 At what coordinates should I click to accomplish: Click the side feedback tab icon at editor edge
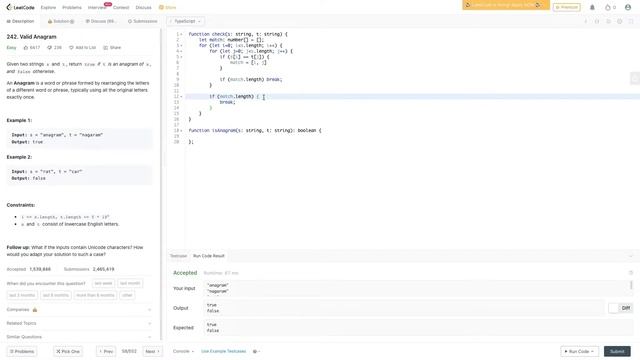click(x=635, y=78)
